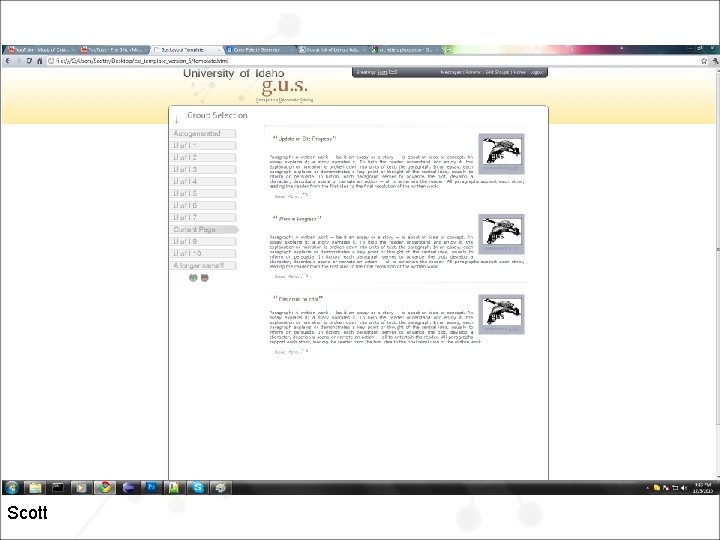The image size is (720, 540).
Task: Switch to the second YouTube tab
Action: click(x=114, y=50)
